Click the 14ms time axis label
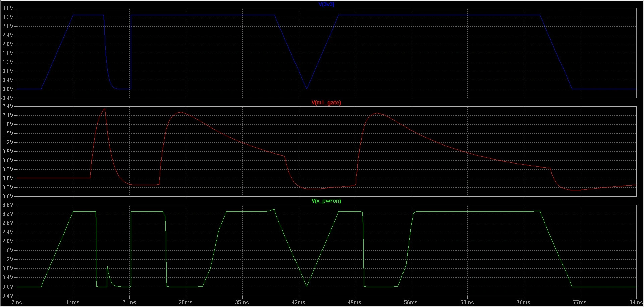Viewport: 644px width, 307px height. [x=73, y=303]
